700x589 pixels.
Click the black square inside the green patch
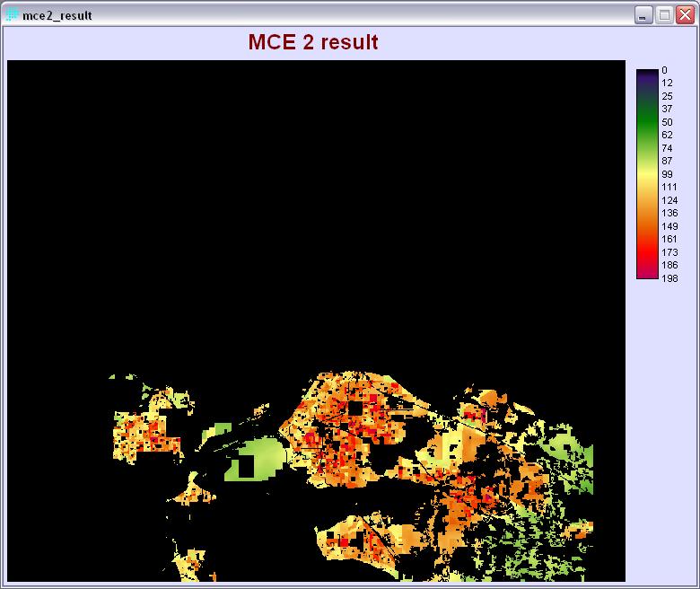pos(245,467)
